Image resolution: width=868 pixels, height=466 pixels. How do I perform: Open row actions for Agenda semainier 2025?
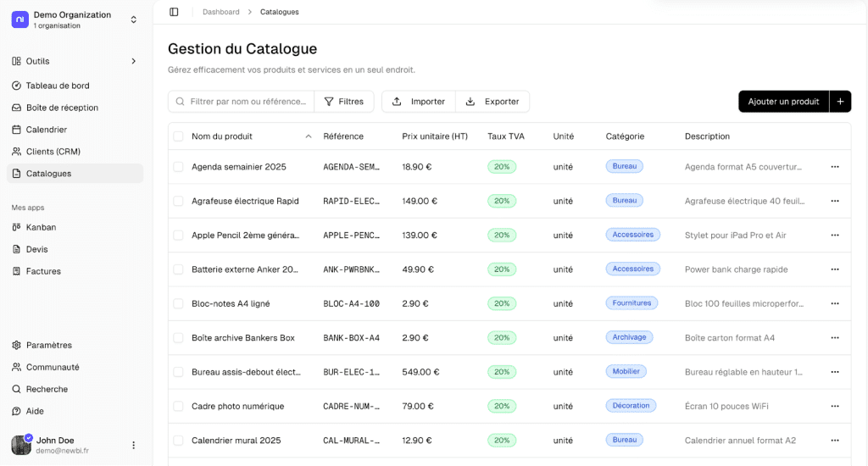[834, 167]
